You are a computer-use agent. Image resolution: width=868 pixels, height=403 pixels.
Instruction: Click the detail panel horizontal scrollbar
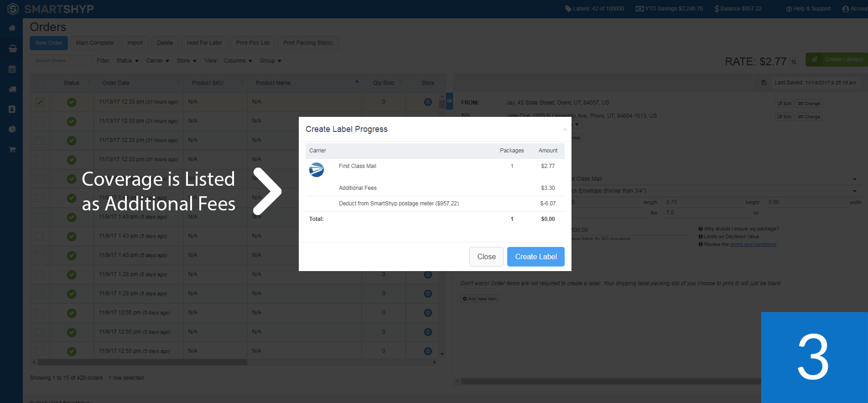click(611, 381)
